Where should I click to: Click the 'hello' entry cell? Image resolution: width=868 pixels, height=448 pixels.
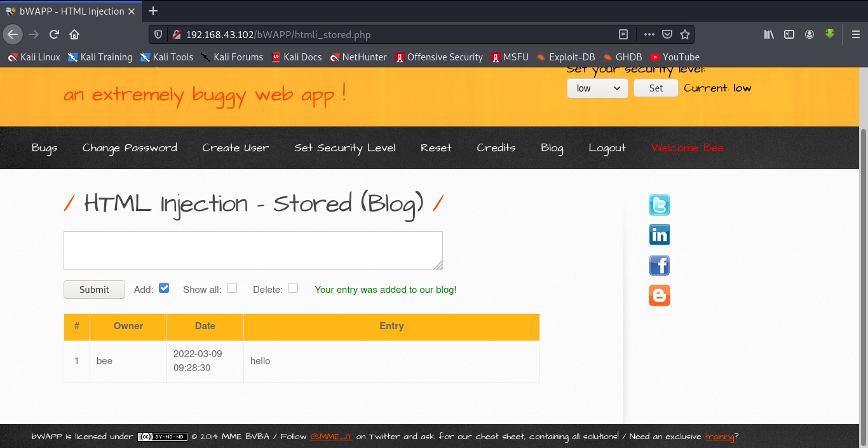click(x=391, y=361)
